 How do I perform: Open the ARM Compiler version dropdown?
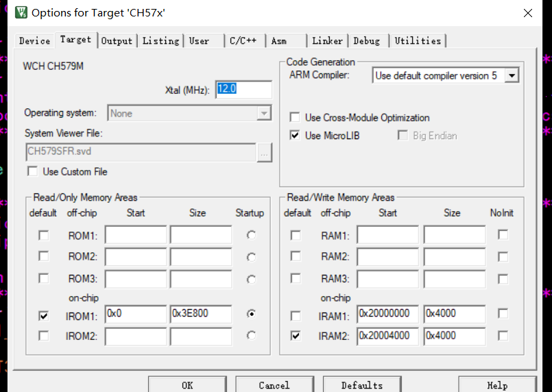[512, 75]
